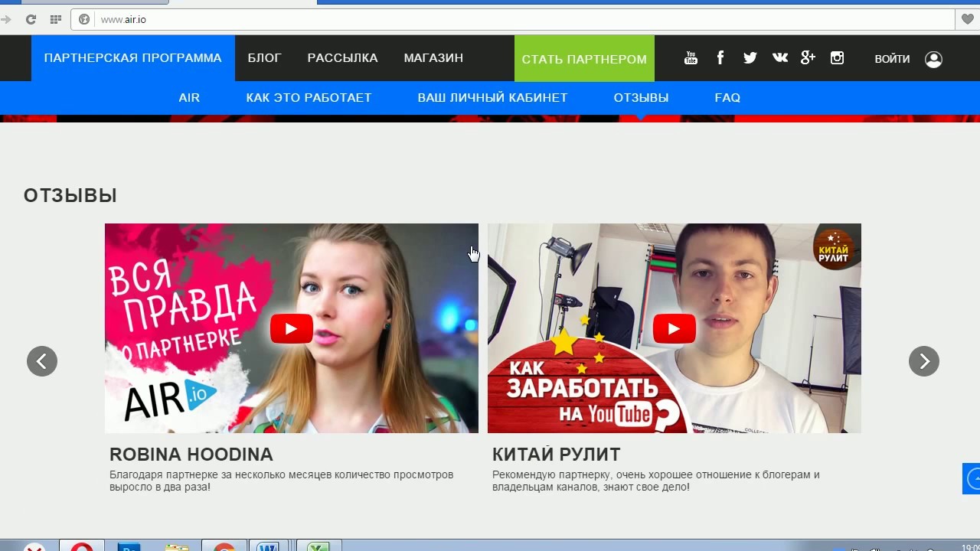Open the browser speed dial grid icon
The height and width of the screenshot is (551, 980).
coord(56,19)
